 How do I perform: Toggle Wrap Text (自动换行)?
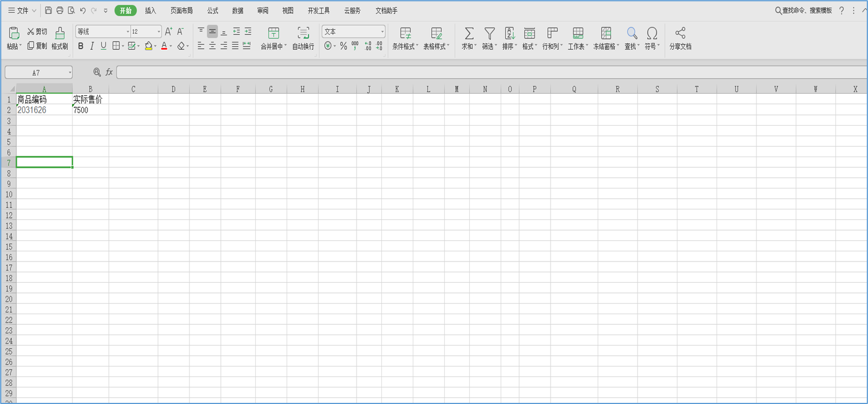point(303,33)
